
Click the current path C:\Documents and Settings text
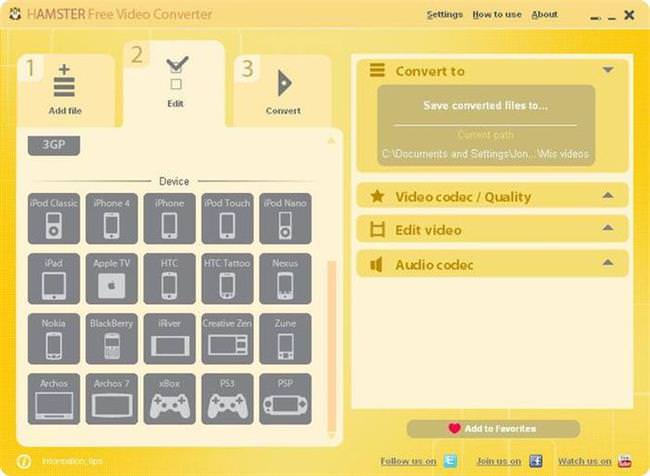(x=485, y=154)
